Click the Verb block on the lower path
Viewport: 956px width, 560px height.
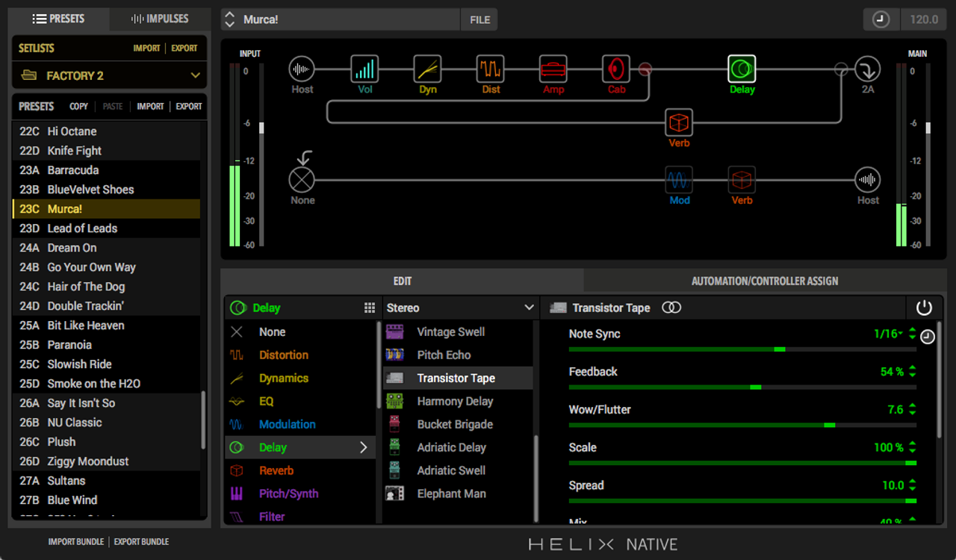[742, 180]
